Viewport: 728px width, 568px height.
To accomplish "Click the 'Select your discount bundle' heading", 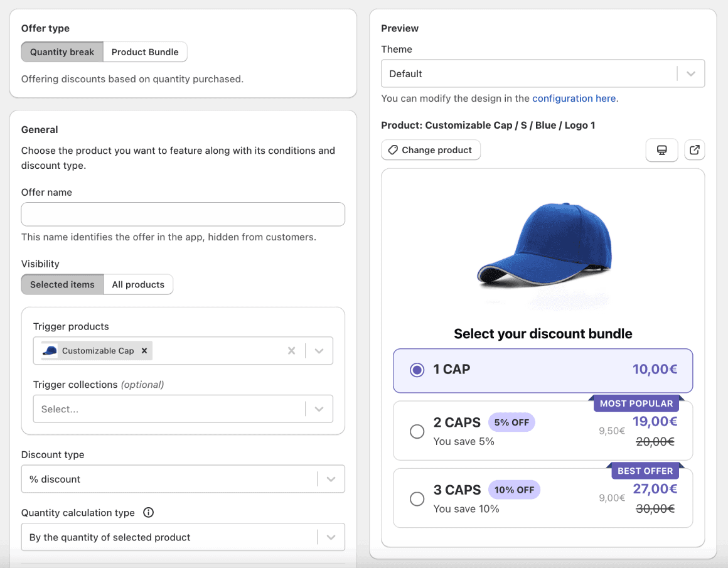I will click(543, 333).
